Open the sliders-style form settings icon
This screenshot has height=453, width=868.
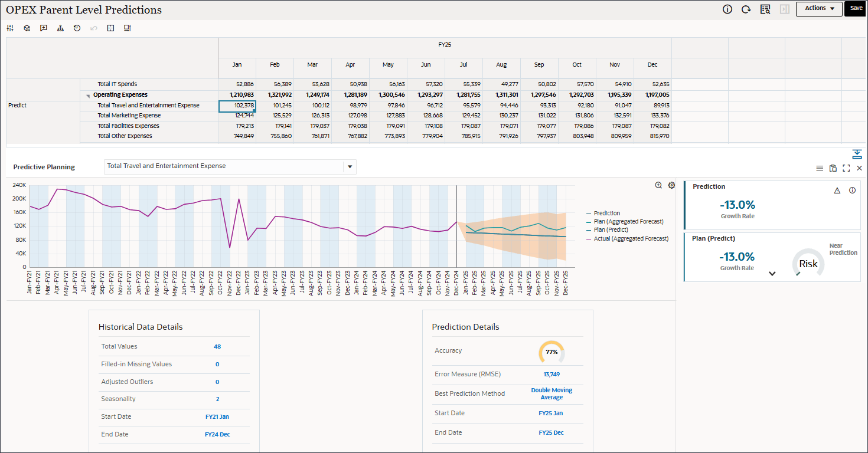point(10,28)
